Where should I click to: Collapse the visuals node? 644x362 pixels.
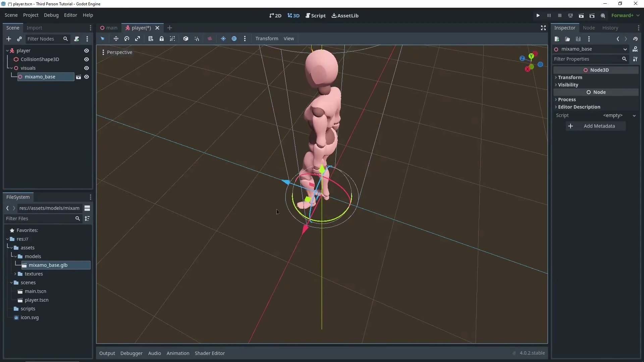coord(11,68)
